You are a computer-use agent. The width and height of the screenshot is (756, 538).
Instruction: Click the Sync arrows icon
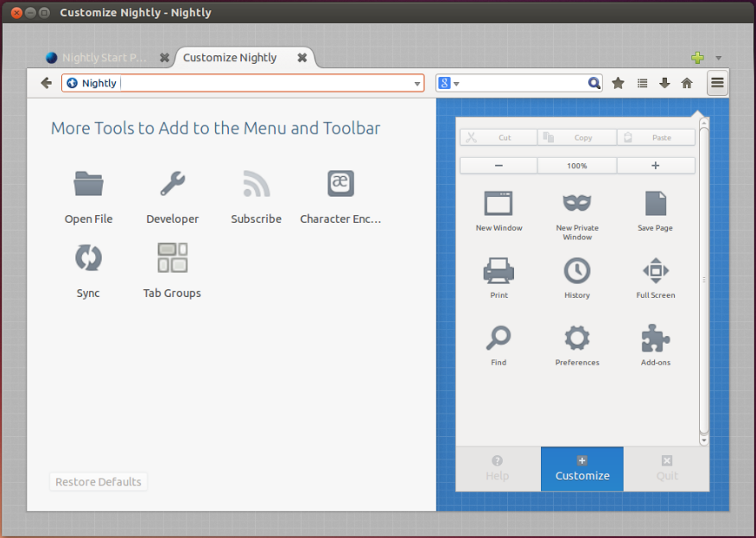pos(88,257)
